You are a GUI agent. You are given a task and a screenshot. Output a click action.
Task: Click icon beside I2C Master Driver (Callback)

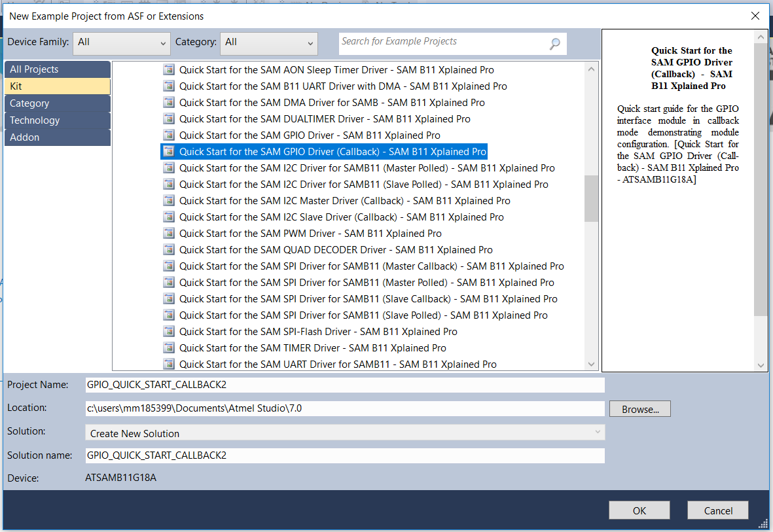[x=169, y=200]
